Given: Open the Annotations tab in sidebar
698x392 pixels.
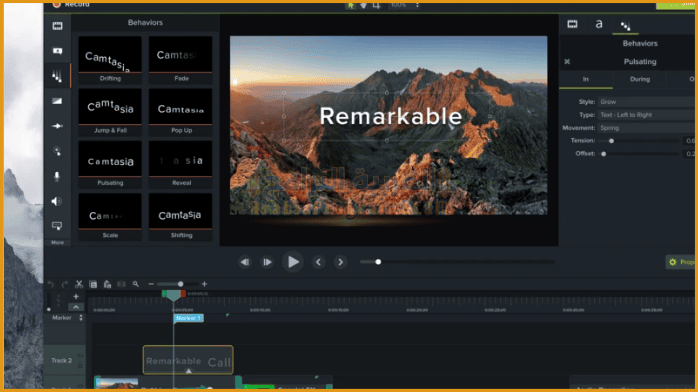Looking at the screenshot, I should tap(57, 51).
